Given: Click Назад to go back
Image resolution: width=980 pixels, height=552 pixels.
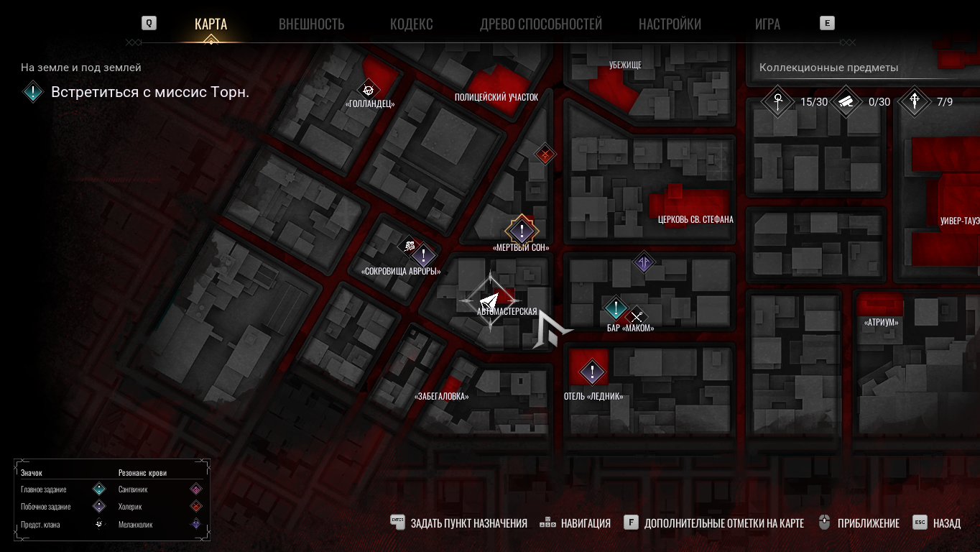Looking at the screenshot, I should point(946,523).
